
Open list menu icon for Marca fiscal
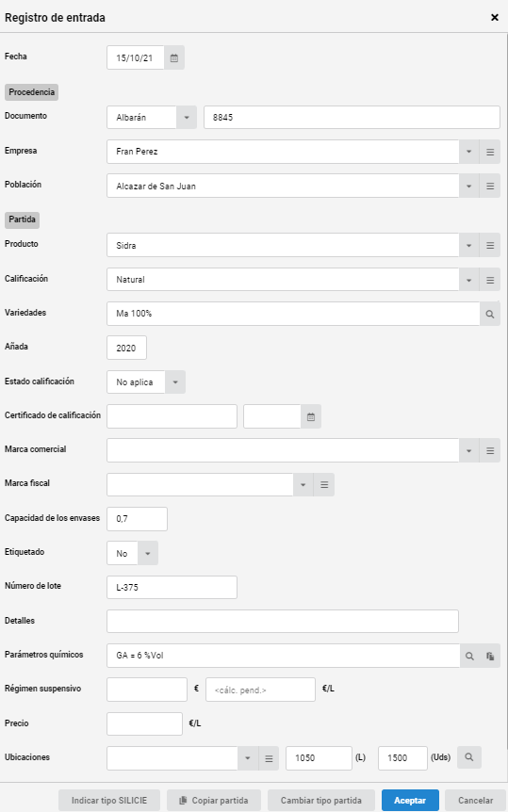pos(324,485)
